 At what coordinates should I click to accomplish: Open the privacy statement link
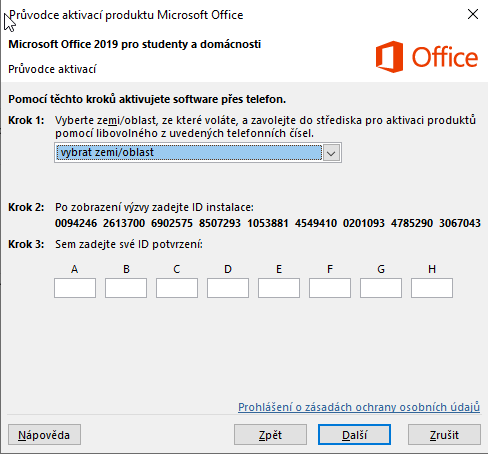point(359,407)
